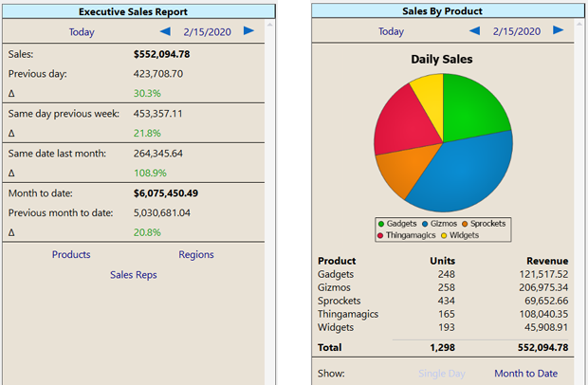Open the Sales Reps link

[134, 275]
